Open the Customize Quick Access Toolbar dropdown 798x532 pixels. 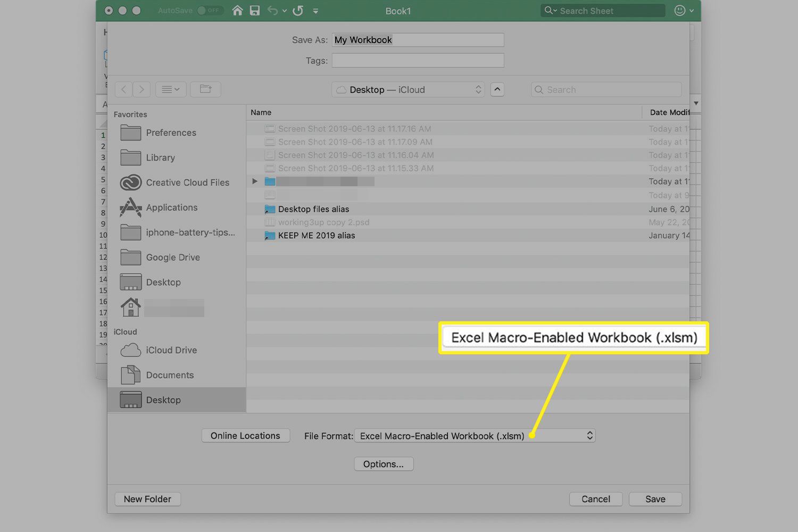(315, 11)
